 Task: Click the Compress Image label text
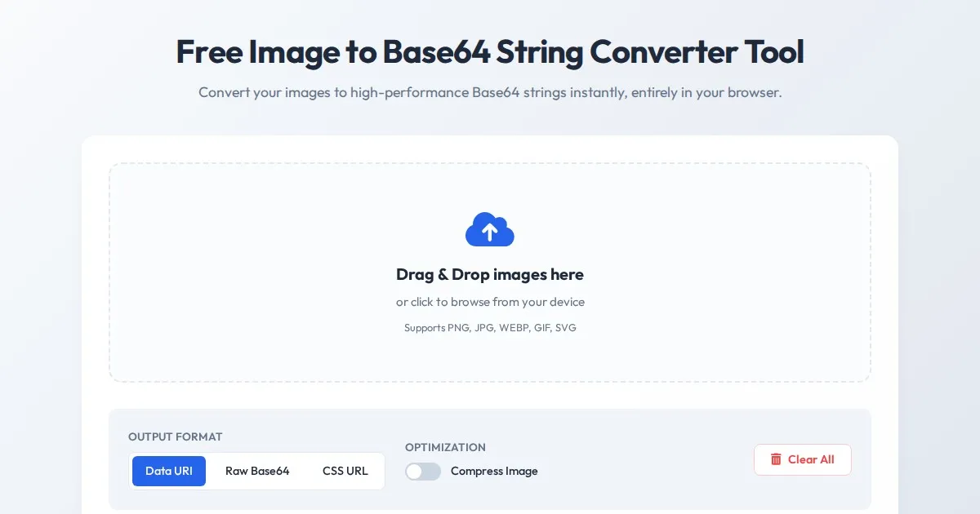(494, 471)
